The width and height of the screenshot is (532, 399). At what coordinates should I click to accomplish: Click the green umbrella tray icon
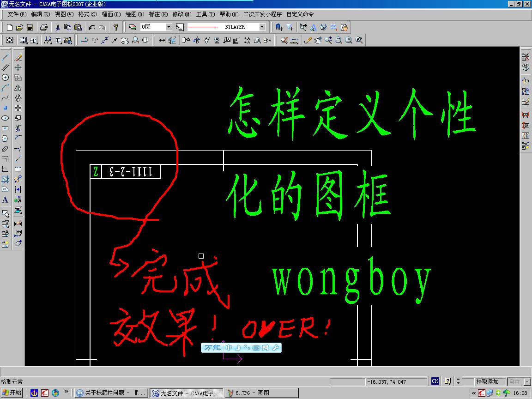(x=507, y=393)
